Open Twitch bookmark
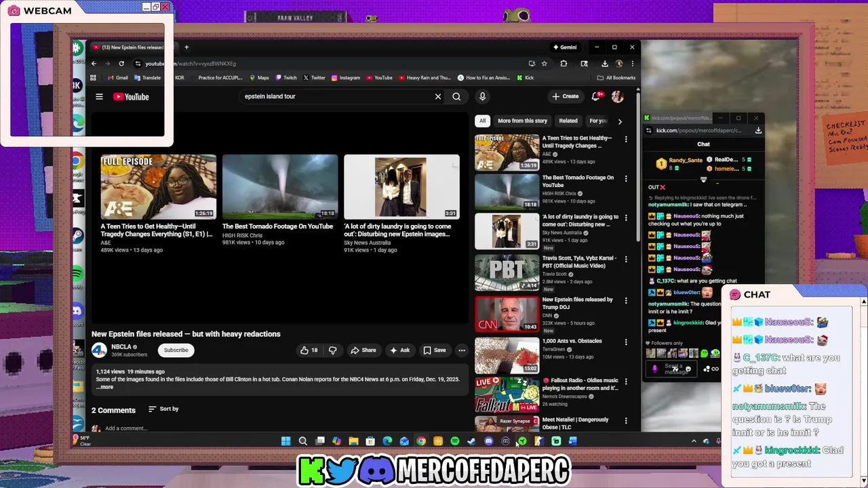Image resolution: width=868 pixels, height=488 pixels. (x=285, y=78)
